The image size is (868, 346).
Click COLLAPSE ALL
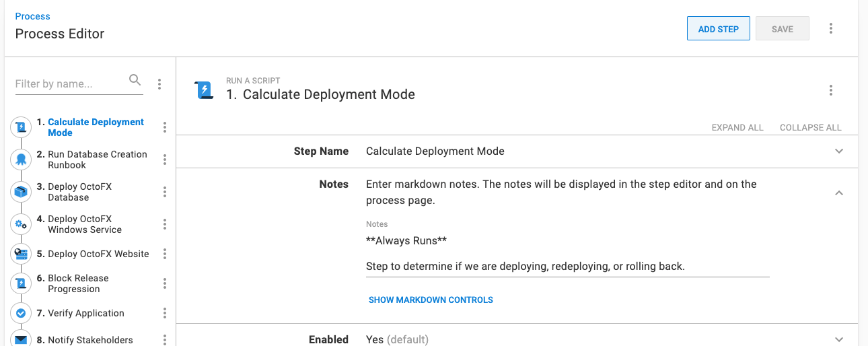tap(810, 127)
